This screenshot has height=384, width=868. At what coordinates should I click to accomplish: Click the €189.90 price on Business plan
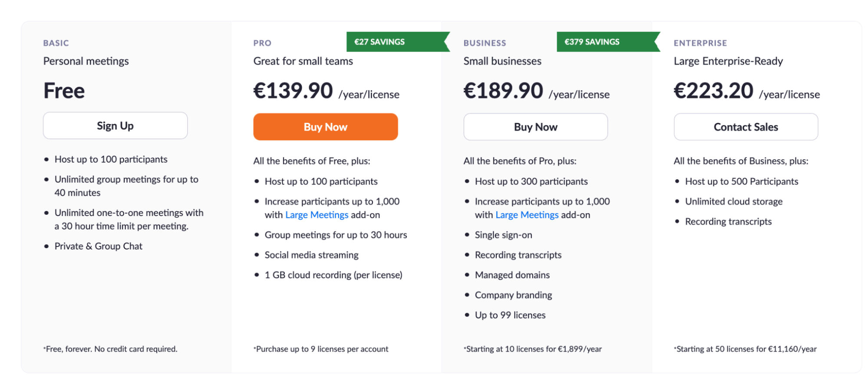click(502, 91)
